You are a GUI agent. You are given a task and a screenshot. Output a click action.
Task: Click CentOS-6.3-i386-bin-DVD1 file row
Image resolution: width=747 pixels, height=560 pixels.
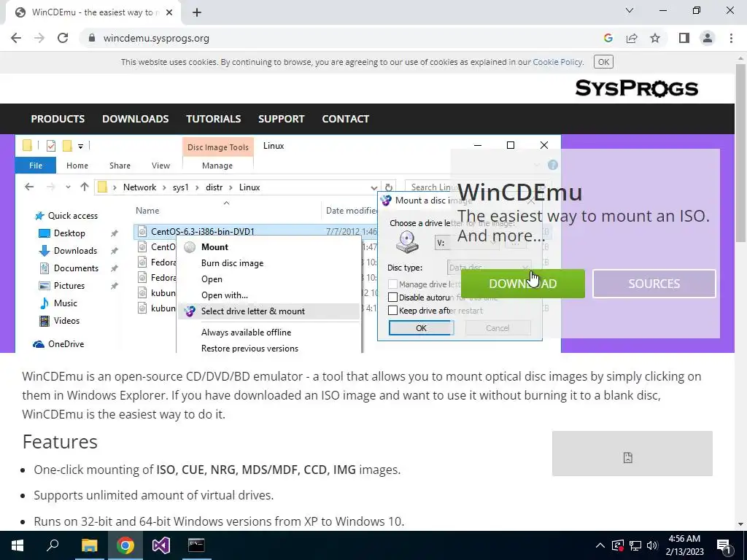255,231
